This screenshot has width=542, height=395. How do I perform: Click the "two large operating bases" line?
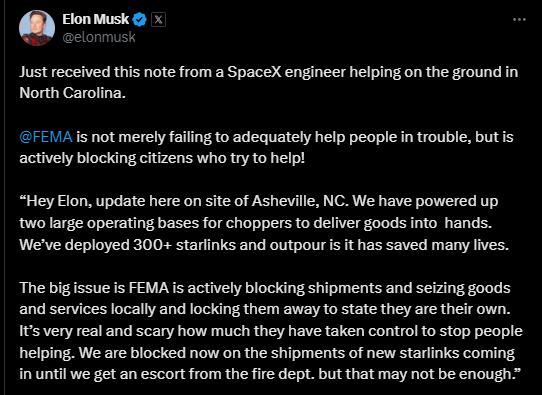tap(255, 223)
